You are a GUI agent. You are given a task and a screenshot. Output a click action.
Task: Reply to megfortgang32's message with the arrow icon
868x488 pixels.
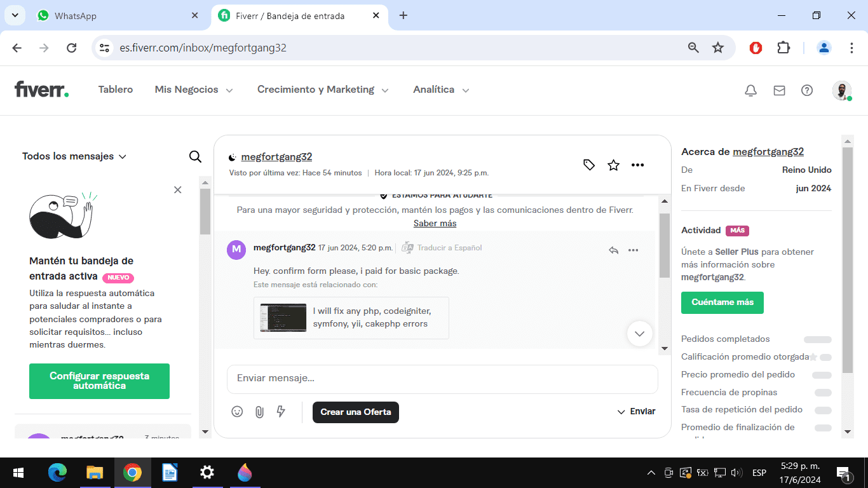tap(613, 250)
